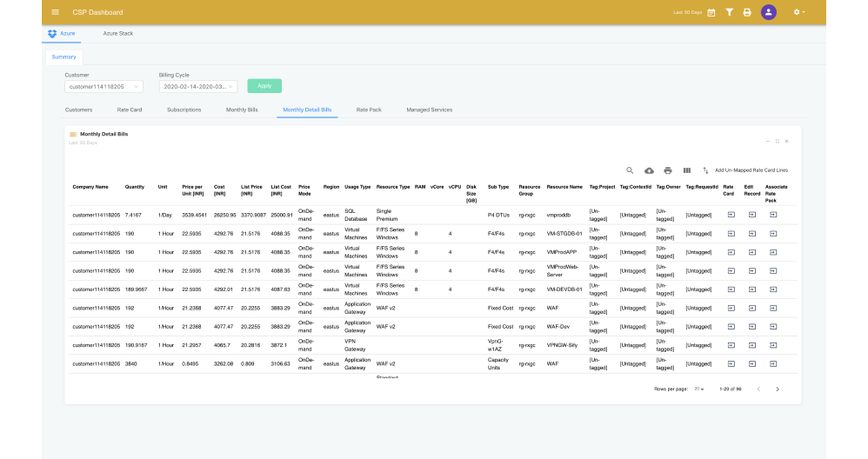Open the settings gear dropdown

click(x=798, y=12)
